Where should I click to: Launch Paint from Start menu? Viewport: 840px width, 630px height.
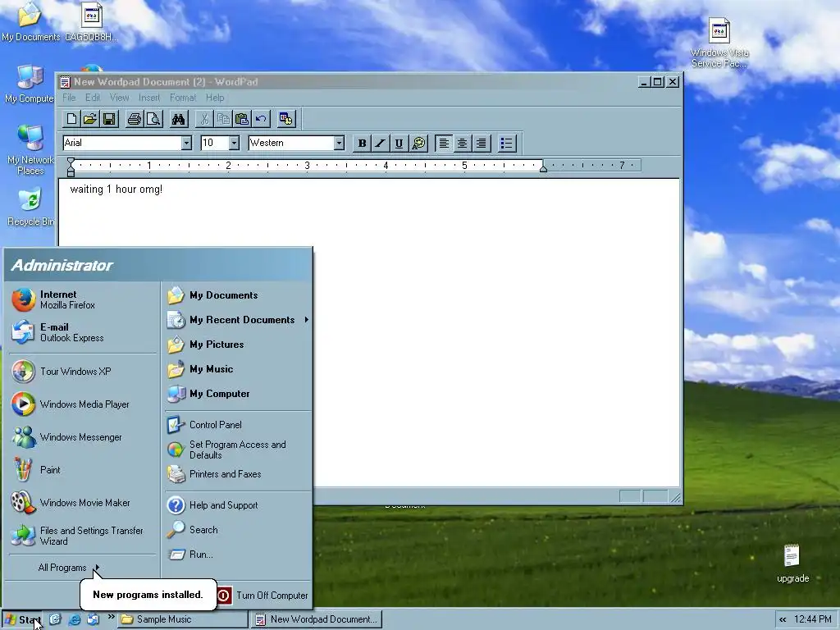83,470
